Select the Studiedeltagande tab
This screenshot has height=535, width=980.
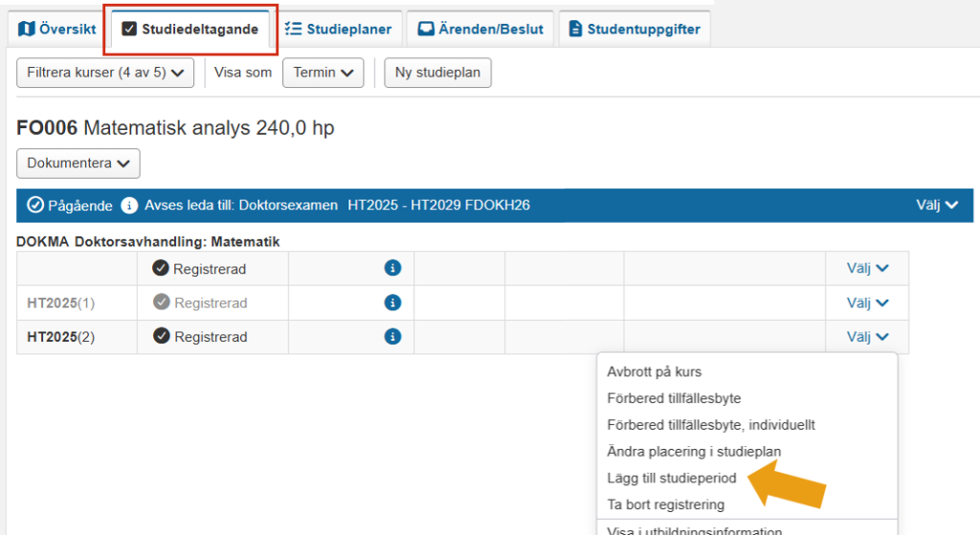[x=190, y=29]
